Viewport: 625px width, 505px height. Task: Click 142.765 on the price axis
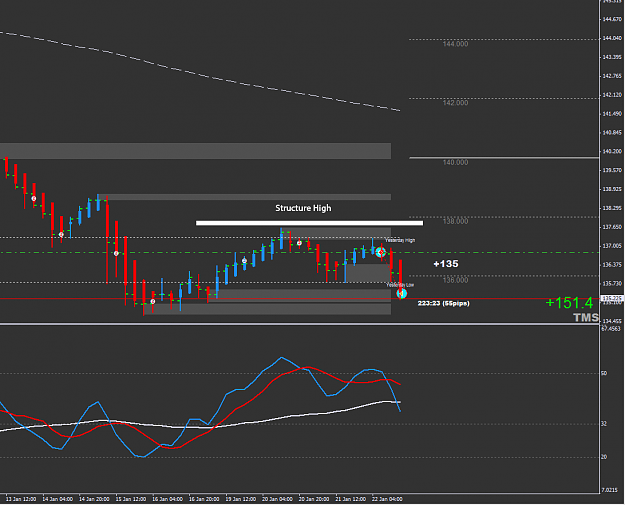coord(612,76)
